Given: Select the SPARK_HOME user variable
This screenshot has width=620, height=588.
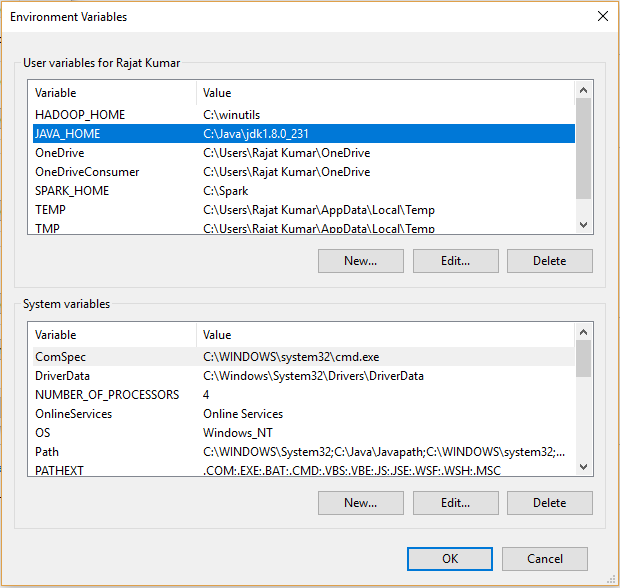Looking at the screenshot, I should point(72,191).
